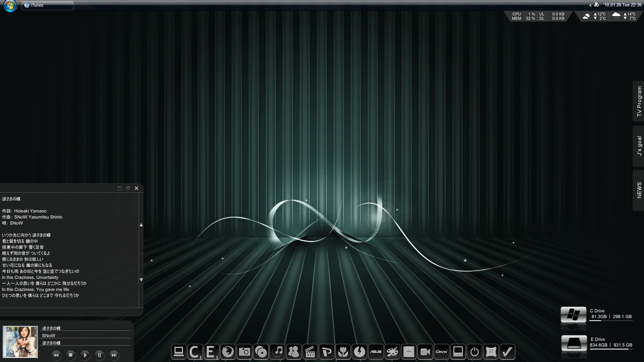Stop playback in music player widget
This screenshot has height=362, width=644.
tap(70, 355)
